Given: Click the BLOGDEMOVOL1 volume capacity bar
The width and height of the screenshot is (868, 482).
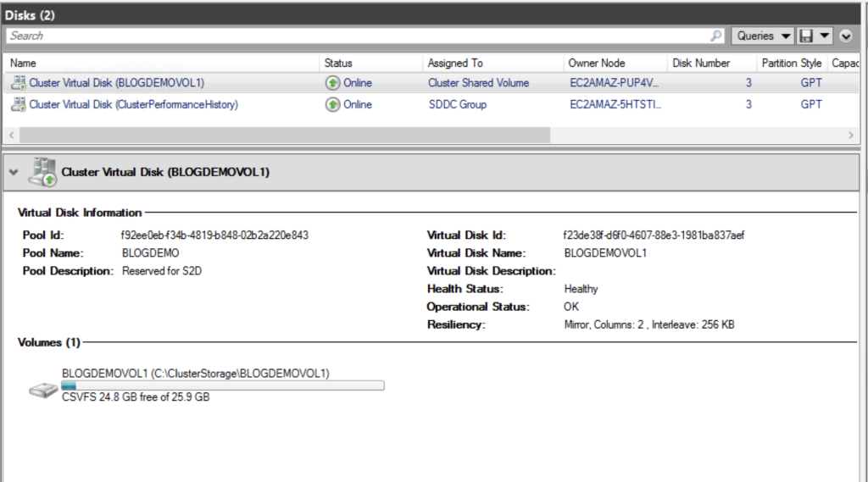Looking at the screenshot, I should 223,385.
